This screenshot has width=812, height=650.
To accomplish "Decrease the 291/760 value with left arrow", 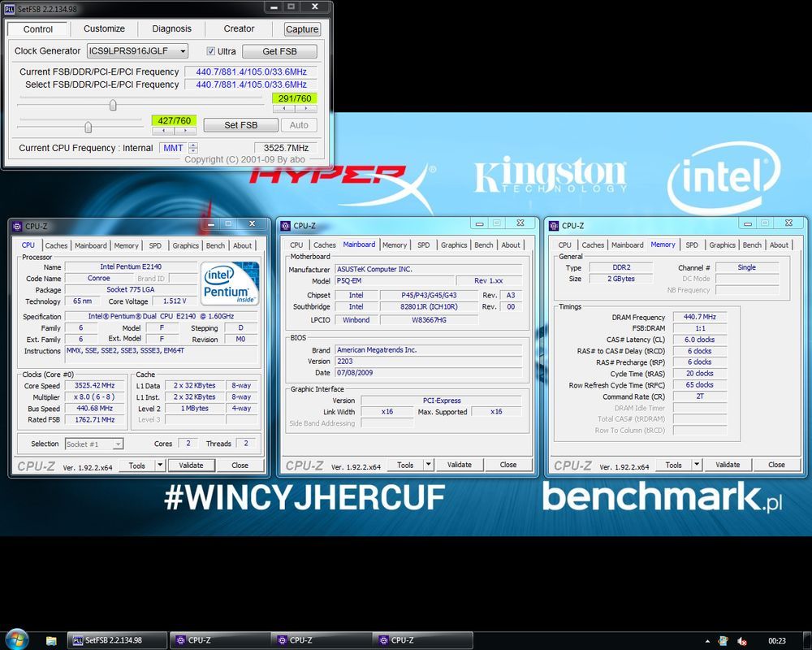I will [283, 108].
